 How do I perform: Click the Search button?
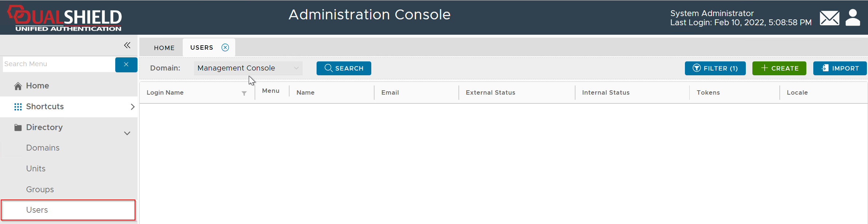pos(344,68)
